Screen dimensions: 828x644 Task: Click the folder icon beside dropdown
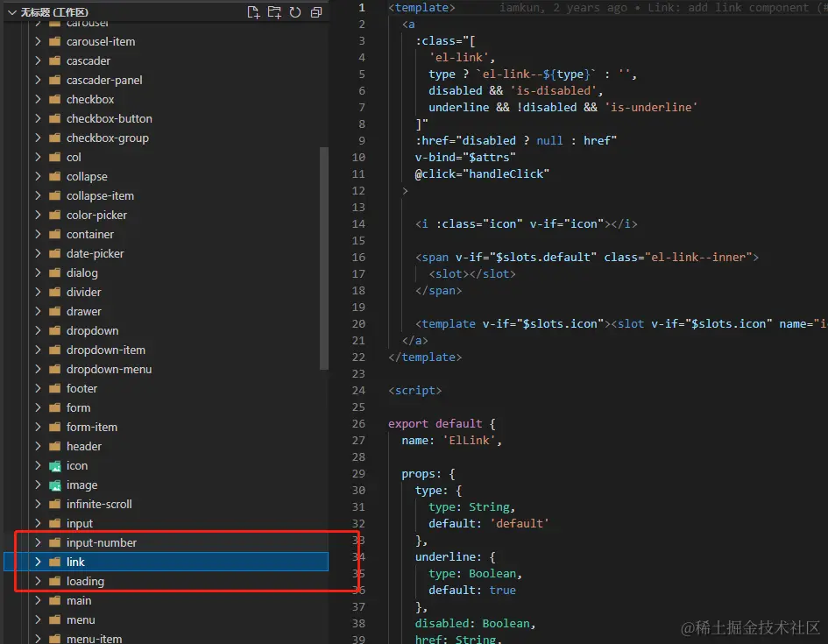click(55, 331)
